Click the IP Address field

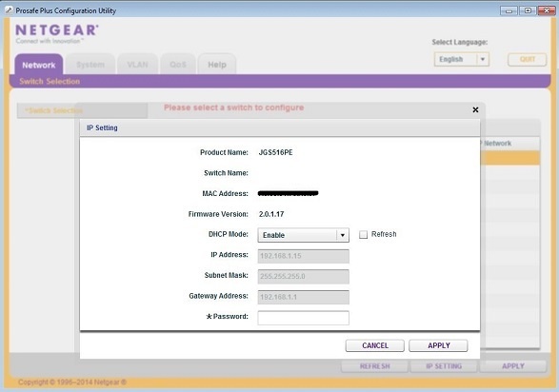pos(304,256)
